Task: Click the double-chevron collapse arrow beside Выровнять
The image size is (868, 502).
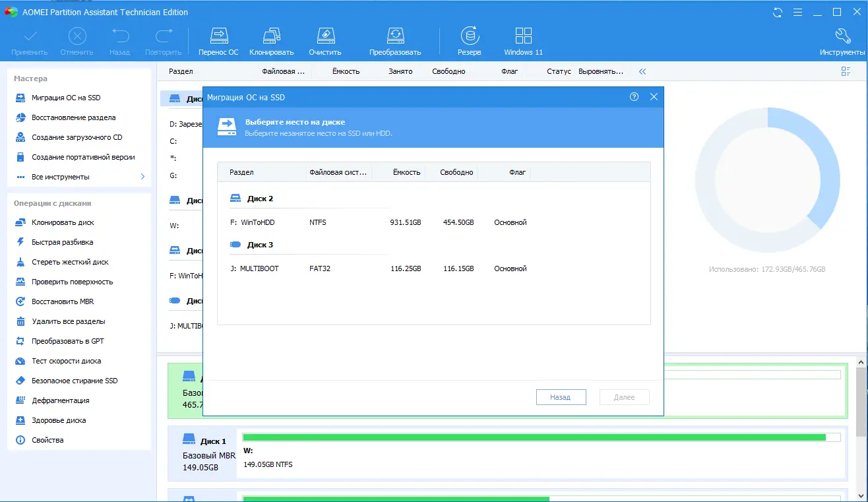Action: (642, 71)
